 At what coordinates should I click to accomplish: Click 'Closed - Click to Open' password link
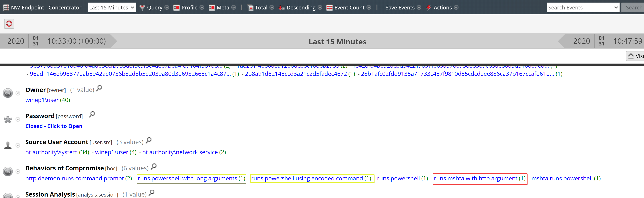click(54, 126)
